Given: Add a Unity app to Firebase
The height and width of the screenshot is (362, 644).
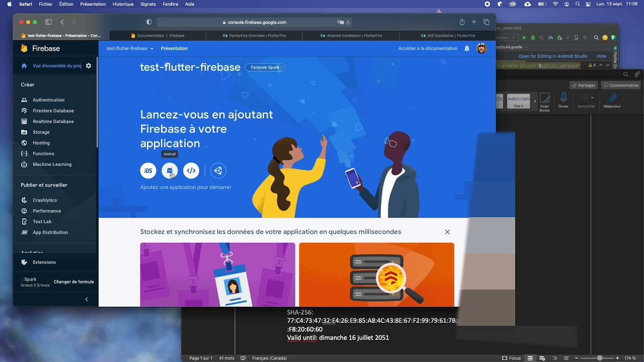Looking at the screenshot, I should tap(218, 170).
